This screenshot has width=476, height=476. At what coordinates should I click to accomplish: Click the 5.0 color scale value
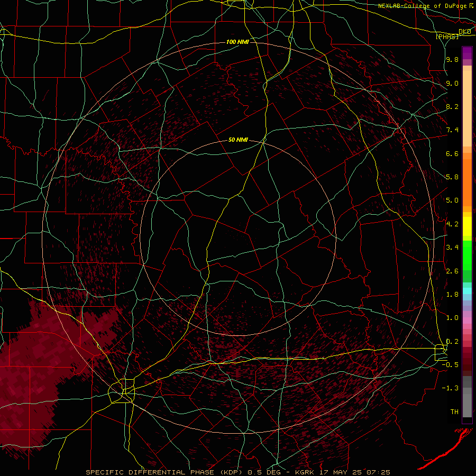coord(452,200)
